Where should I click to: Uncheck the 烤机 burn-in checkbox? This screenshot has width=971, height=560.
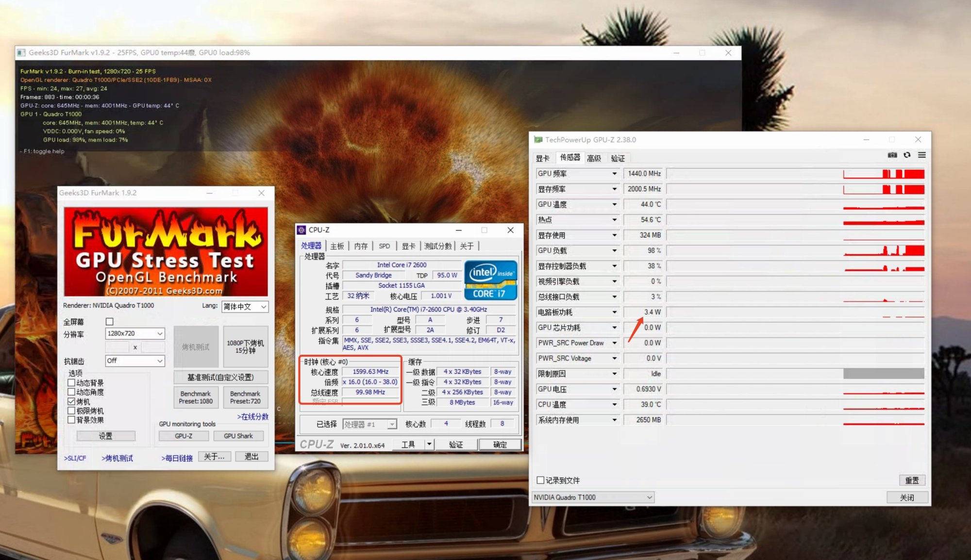71,401
